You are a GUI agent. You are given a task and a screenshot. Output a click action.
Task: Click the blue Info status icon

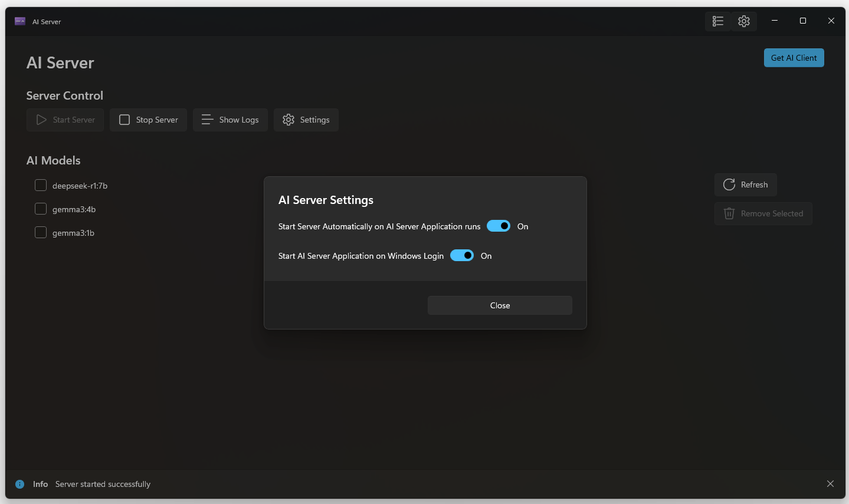click(20, 484)
